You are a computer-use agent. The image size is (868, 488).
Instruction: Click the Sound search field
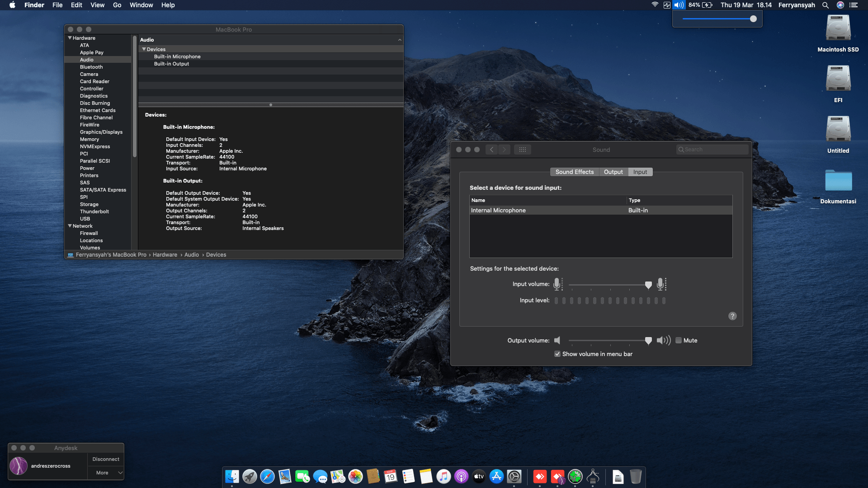[x=712, y=150]
